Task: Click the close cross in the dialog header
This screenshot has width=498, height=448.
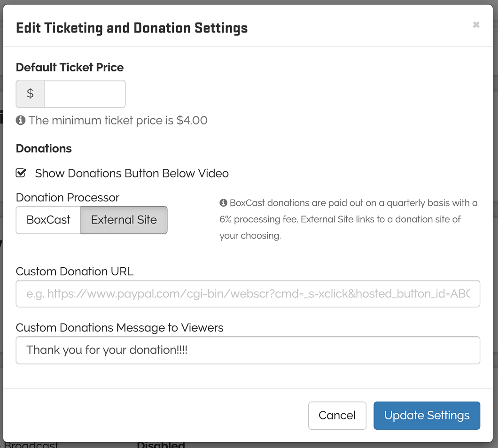Action: 476,25
